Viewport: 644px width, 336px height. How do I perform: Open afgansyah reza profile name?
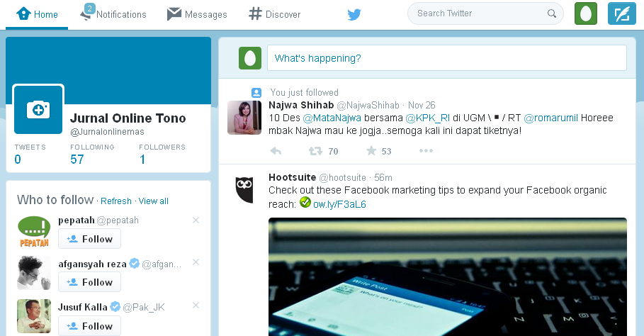click(x=92, y=264)
